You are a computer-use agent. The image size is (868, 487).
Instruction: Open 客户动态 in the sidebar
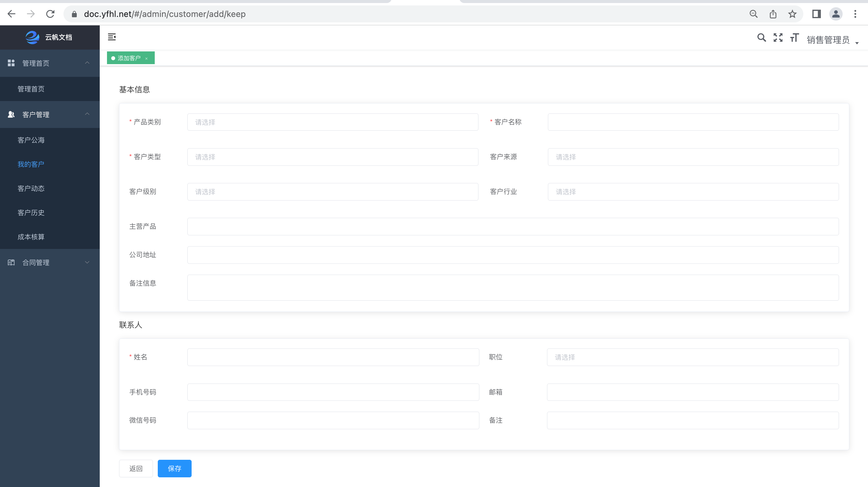[x=50, y=188]
